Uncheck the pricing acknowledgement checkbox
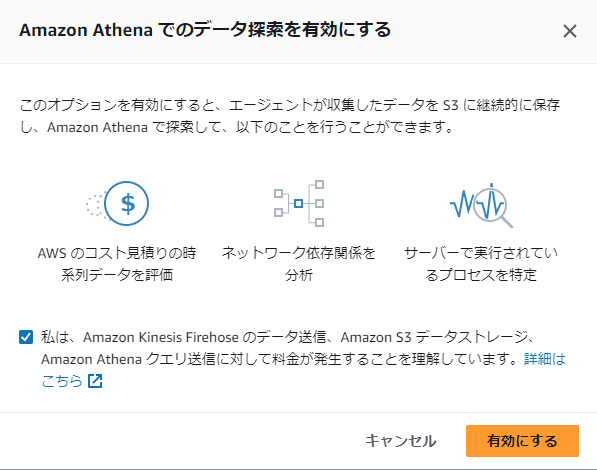 coord(26,337)
